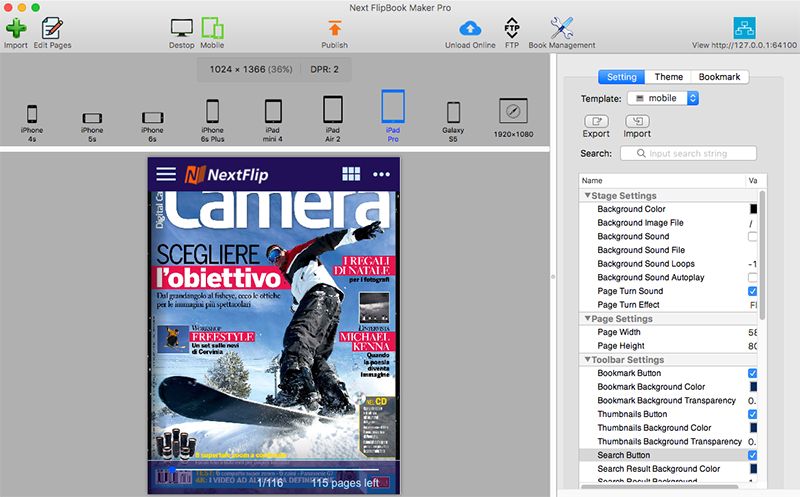Viewport: 800px width, 497px height.
Task: Click the NextFlip logo in the preview
Action: click(x=226, y=175)
